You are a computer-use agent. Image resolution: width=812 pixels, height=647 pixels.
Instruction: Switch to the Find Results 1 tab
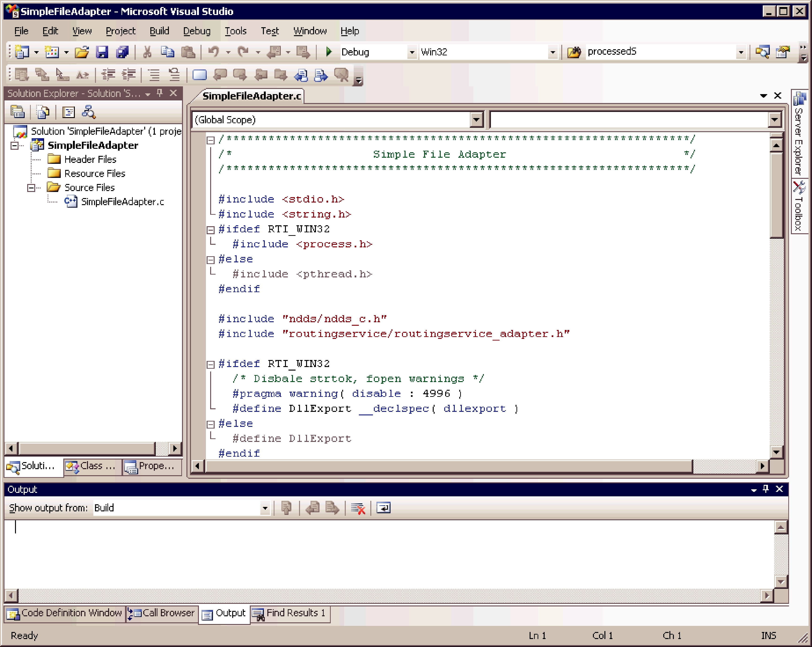(x=290, y=613)
